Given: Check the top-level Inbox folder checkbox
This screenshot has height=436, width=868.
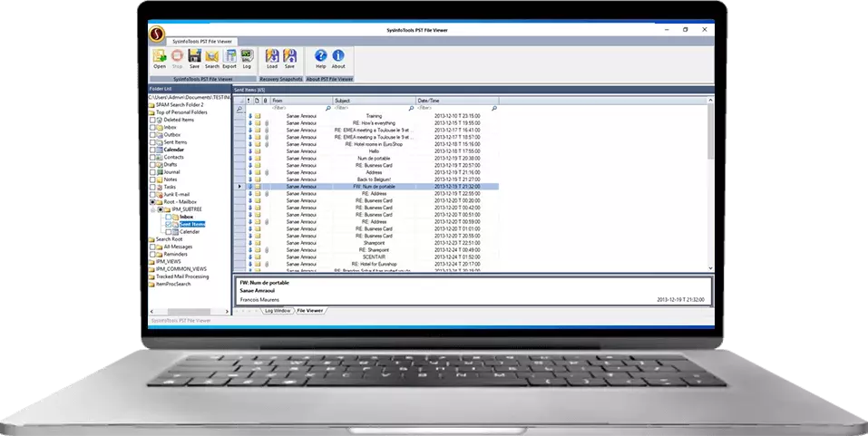Looking at the screenshot, I should [x=152, y=127].
